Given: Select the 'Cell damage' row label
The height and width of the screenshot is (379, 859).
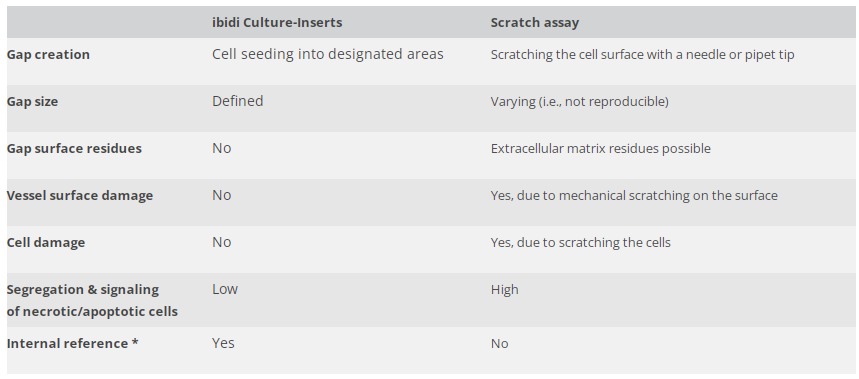Looking at the screenshot, I should (46, 243).
